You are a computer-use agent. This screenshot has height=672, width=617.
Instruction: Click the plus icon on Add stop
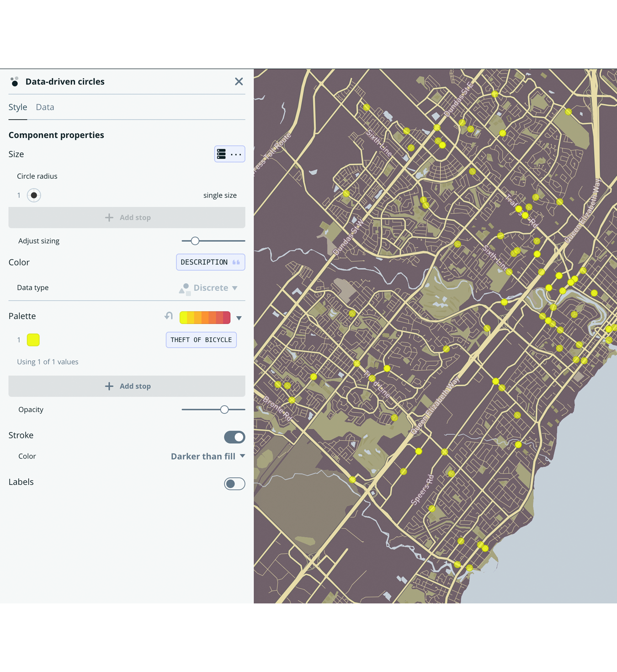109,218
